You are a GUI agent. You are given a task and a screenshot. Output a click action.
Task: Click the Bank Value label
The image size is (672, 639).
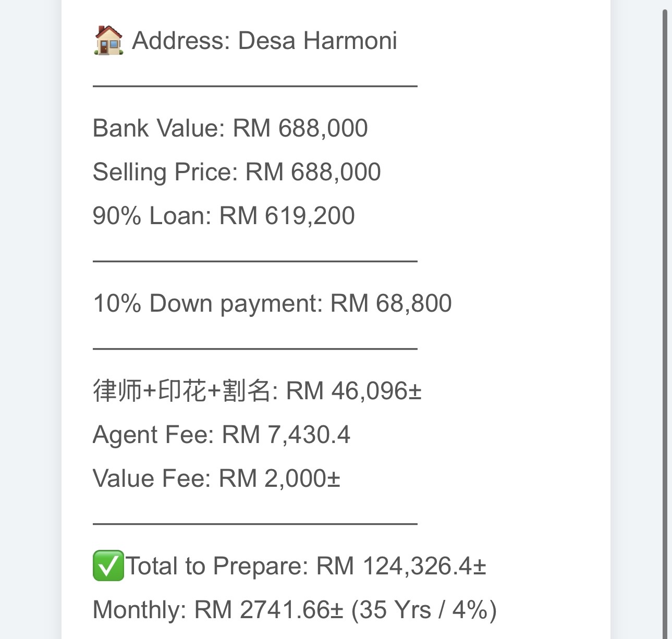(x=158, y=128)
